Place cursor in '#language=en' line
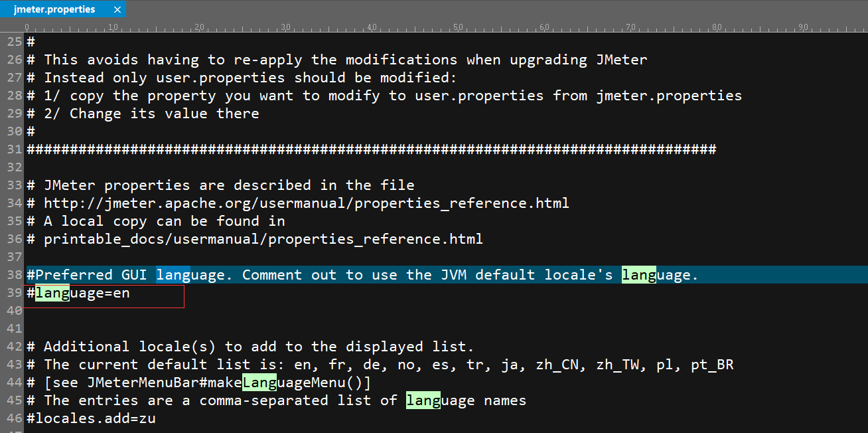 [78, 293]
